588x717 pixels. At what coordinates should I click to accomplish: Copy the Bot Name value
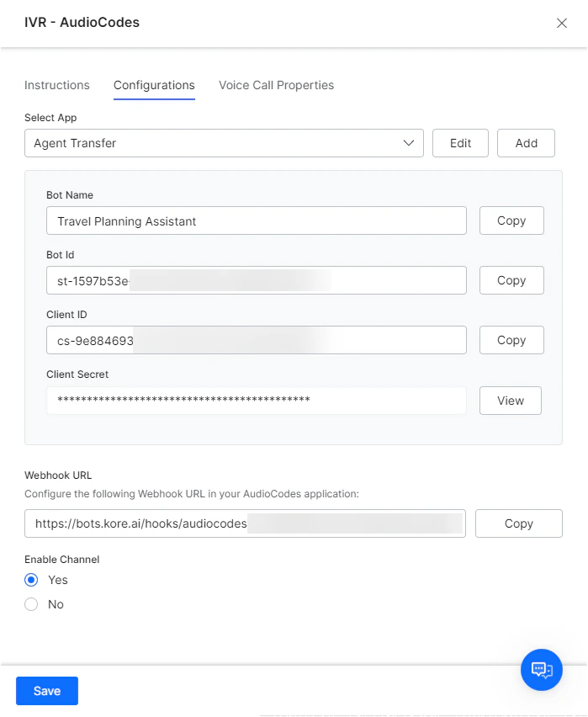[x=511, y=220]
